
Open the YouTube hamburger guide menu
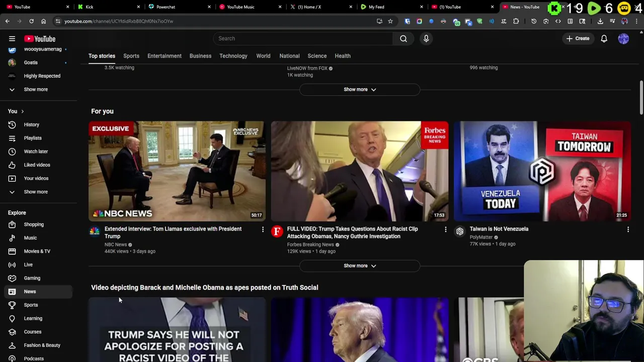12,39
